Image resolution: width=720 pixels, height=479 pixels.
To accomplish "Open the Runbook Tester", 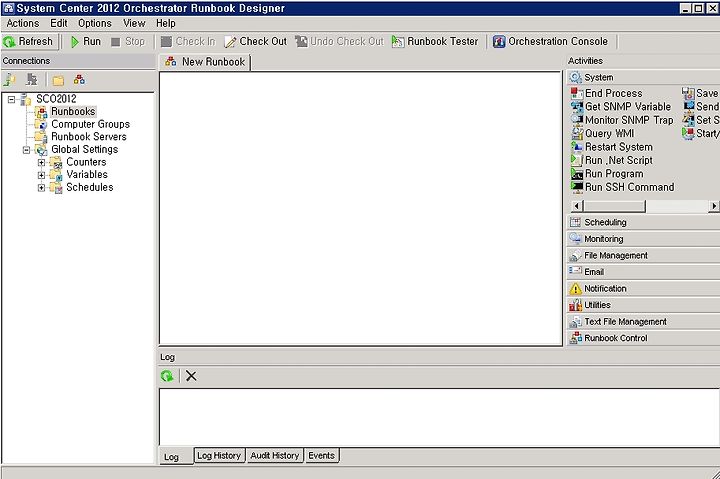I will click(435, 42).
